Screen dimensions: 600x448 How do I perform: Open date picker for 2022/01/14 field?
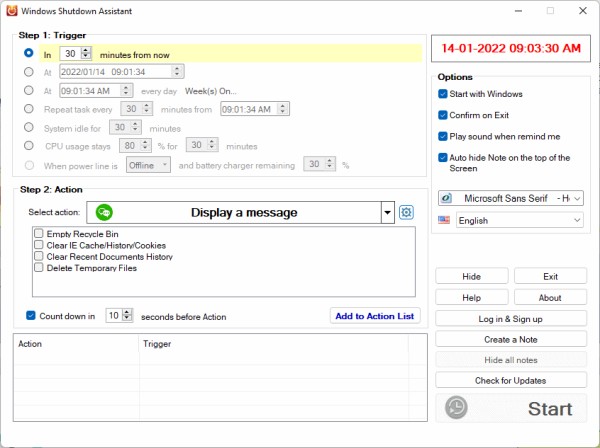point(177,72)
